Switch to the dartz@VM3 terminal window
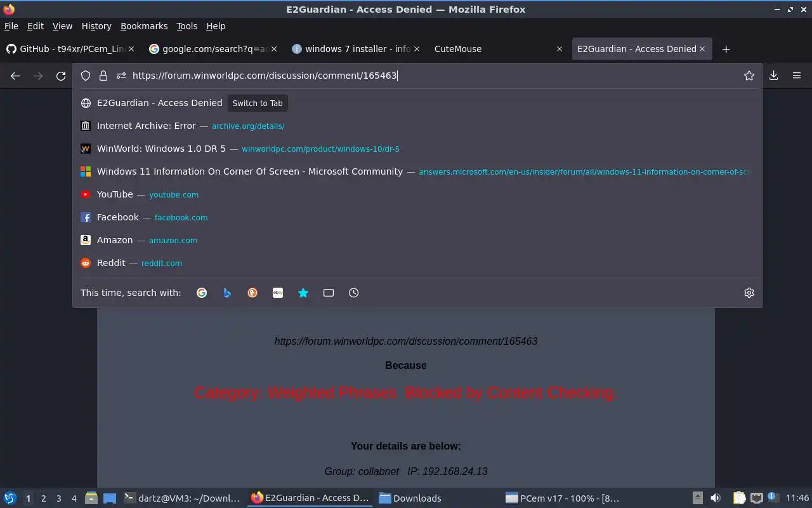812x508 pixels. click(183, 498)
